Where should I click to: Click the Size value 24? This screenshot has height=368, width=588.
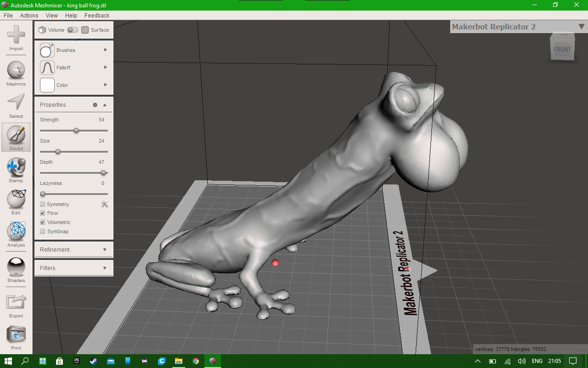point(102,141)
